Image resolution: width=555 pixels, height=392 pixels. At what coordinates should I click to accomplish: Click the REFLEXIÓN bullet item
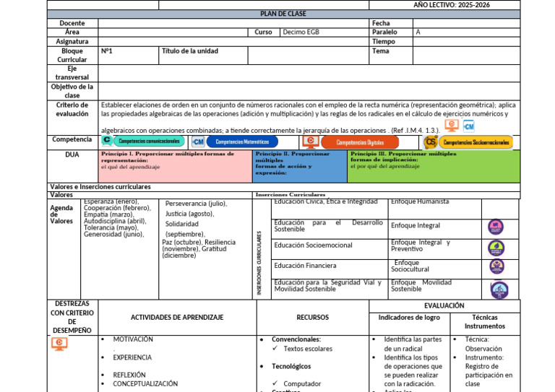[129, 375]
